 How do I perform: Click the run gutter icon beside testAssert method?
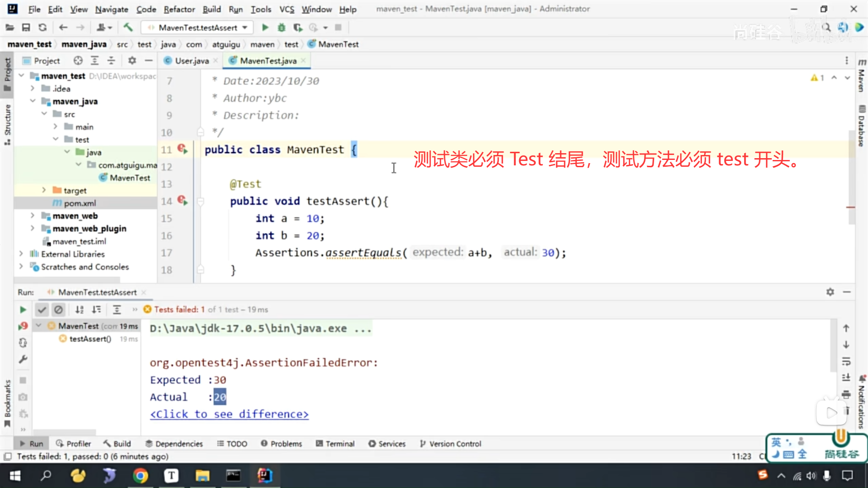click(x=182, y=200)
